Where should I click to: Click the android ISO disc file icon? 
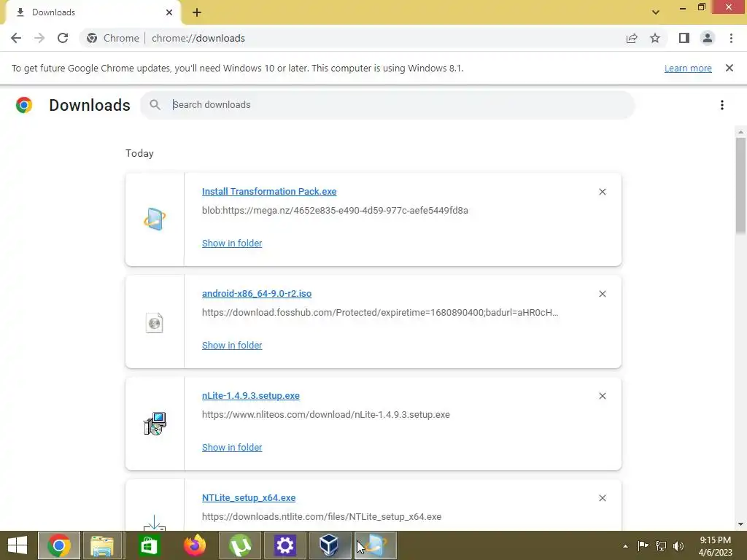pos(155,322)
